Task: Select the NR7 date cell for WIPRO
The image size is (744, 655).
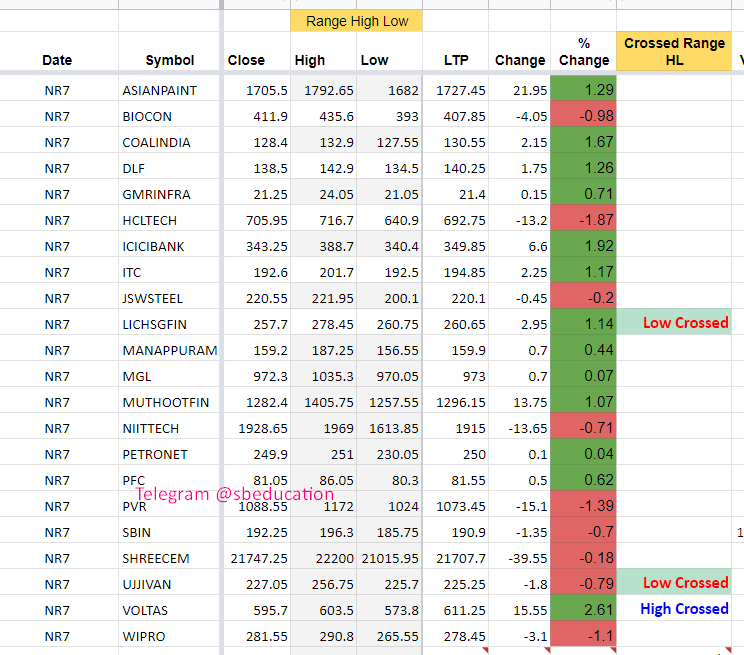Action: click(x=57, y=636)
